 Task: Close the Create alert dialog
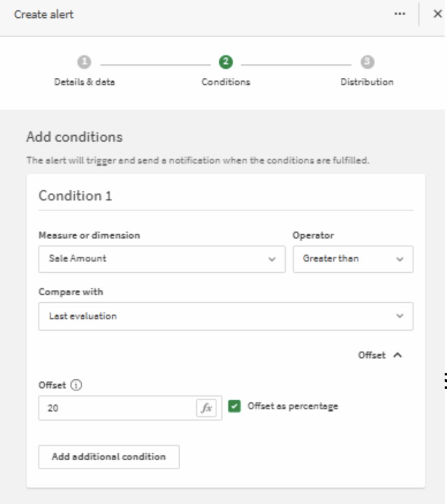(437, 14)
